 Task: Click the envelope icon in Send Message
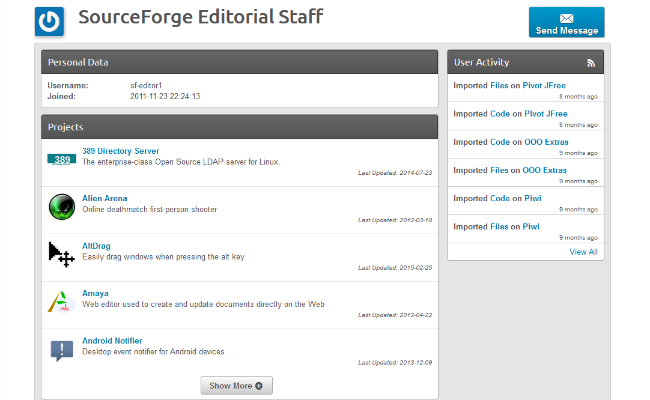[566, 18]
